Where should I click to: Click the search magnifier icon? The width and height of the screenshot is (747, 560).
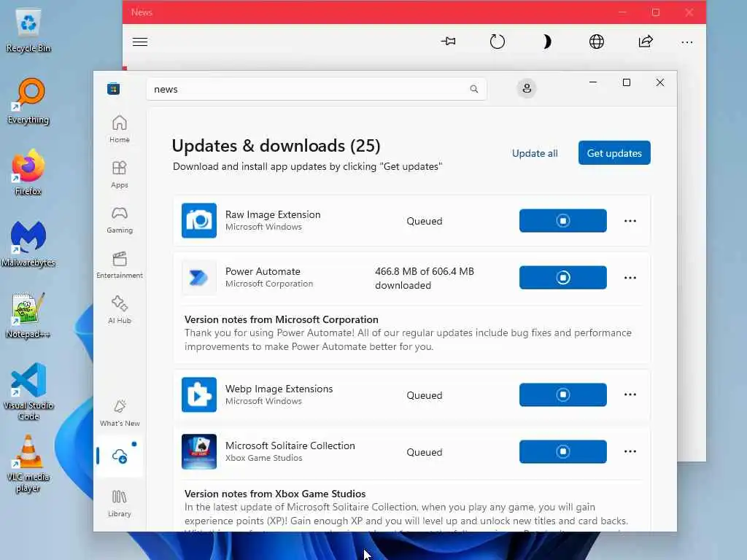(x=473, y=89)
